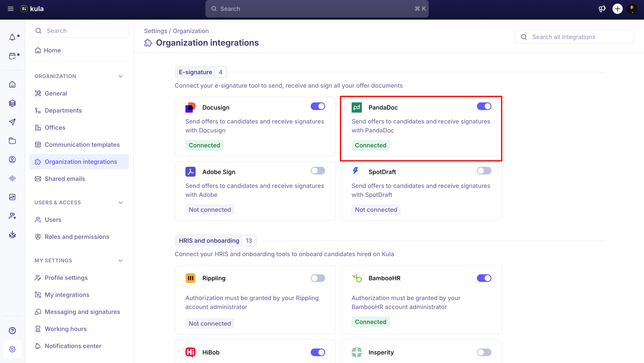
Task: Click the Organization breadcrumb link
Action: 191,31
